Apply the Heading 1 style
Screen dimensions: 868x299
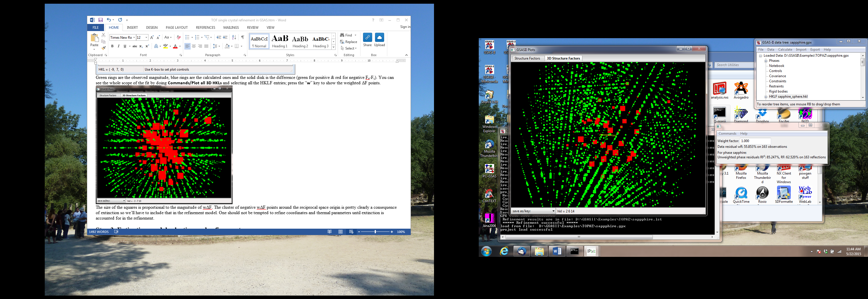[280, 41]
